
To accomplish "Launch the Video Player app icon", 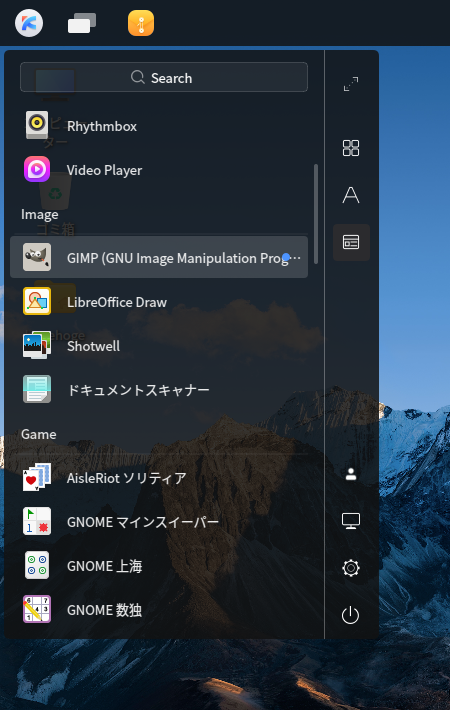I will click(37, 169).
